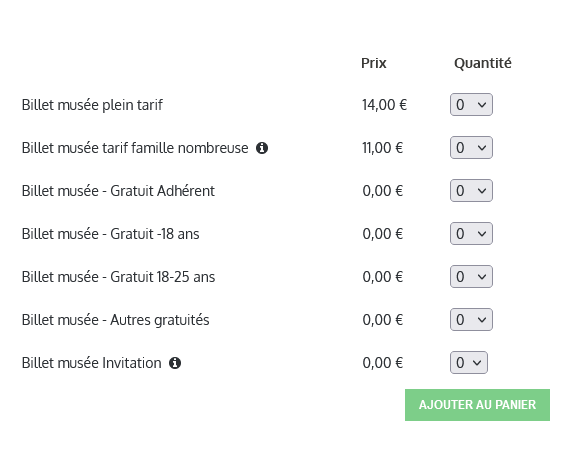The width and height of the screenshot is (564, 455).
Task: Click the Billet musée Invitation label
Action: pos(91,363)
